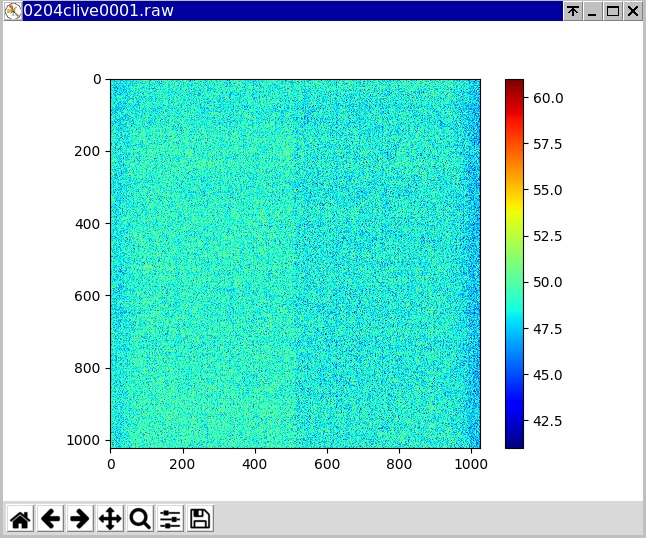
Task: Click the center of the heatmap image
Action: (x=295, y=263)
